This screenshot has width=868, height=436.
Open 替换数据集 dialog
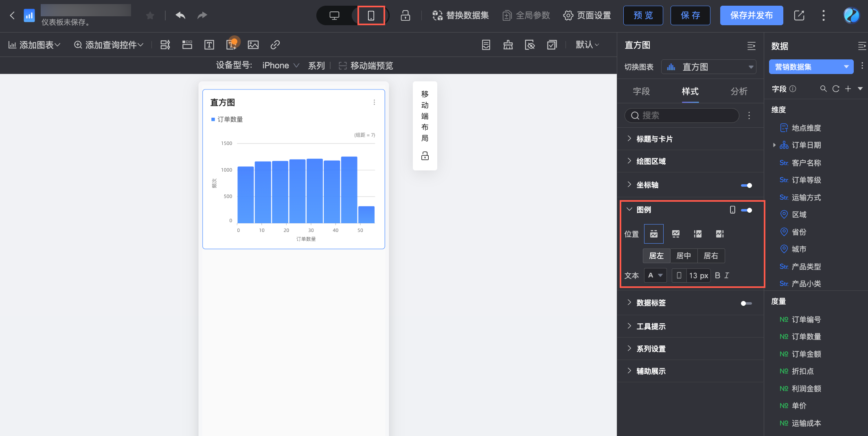(460, 15)
